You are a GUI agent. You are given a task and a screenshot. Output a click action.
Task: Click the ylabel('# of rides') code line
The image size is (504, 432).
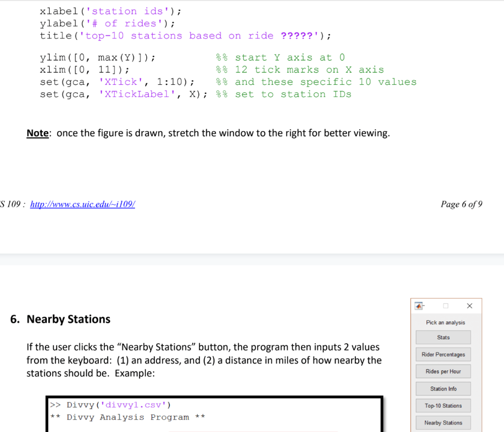[x=107, y=23]
